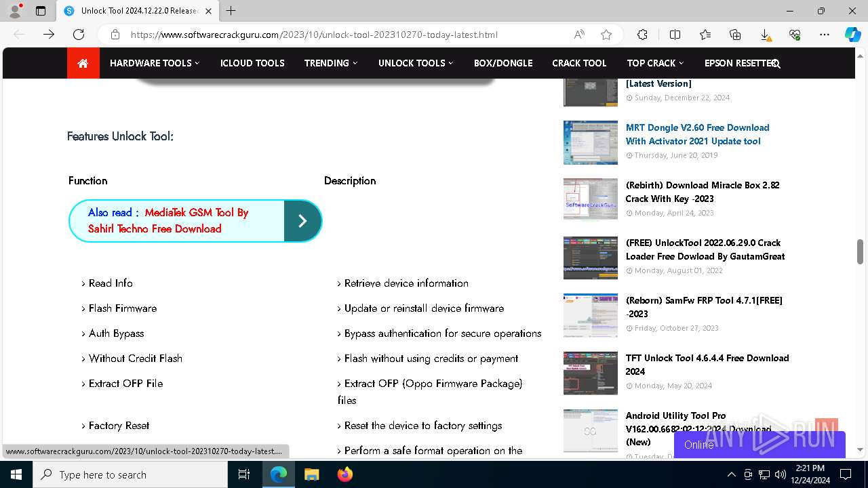The image size is (868, 488).
Task: Open browser Extensions puzzle icon
Action: 642,35
